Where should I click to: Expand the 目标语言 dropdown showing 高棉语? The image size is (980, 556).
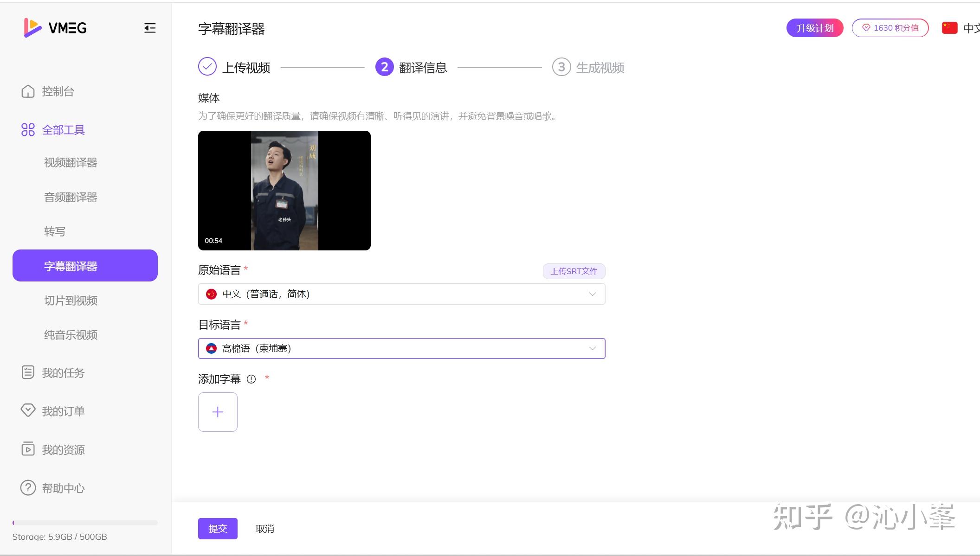(401, 348)
